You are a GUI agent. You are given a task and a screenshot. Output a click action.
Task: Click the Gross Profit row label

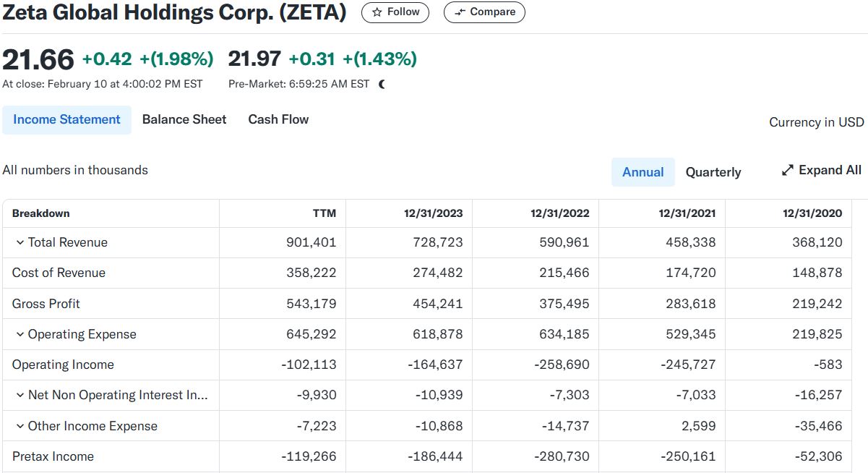(x=46, y=304)
